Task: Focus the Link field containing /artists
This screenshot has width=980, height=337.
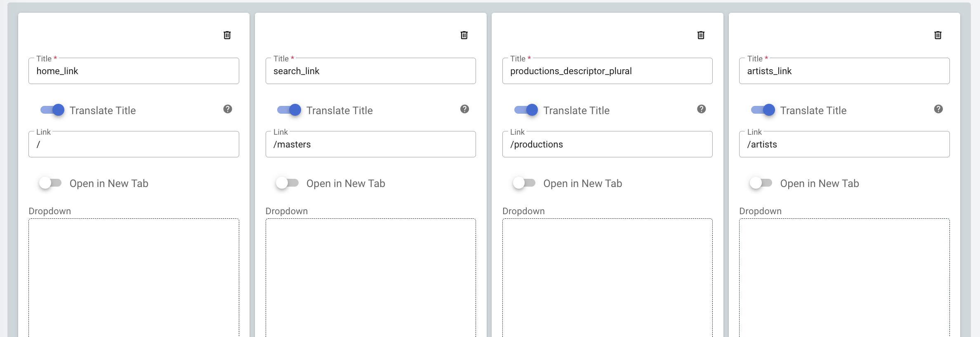Action: [844, 145]
